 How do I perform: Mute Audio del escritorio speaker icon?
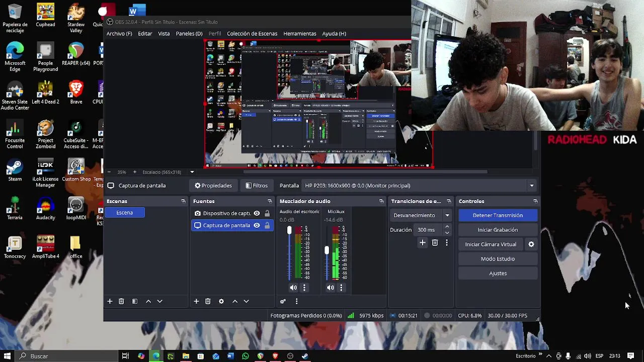coord(293,288)
